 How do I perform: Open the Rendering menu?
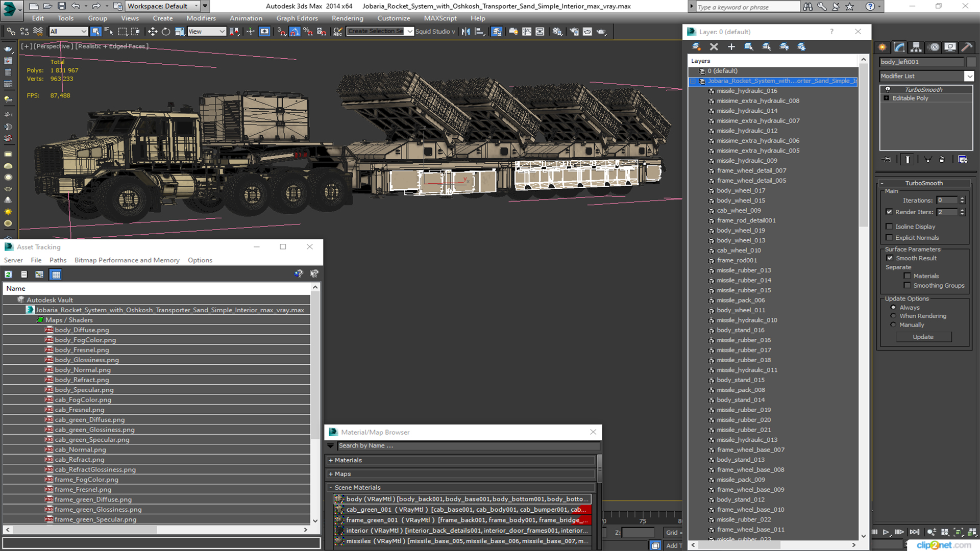click(x=347, y=18)
